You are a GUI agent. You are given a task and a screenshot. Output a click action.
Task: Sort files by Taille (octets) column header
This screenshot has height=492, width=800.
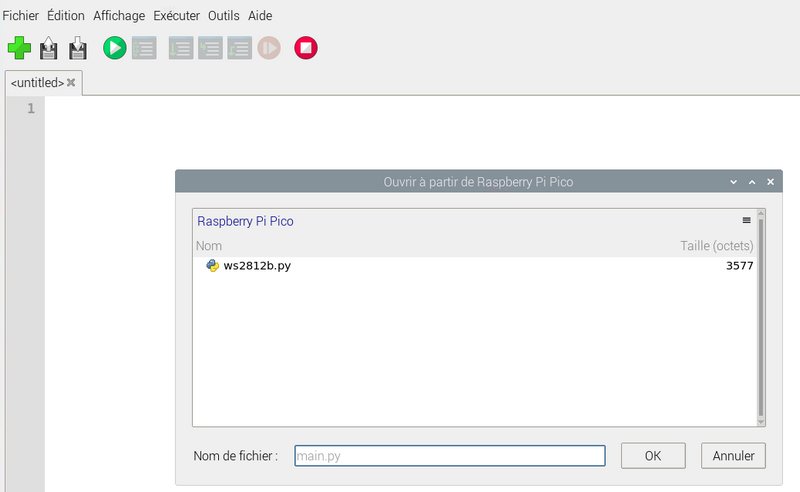(716, 245)
